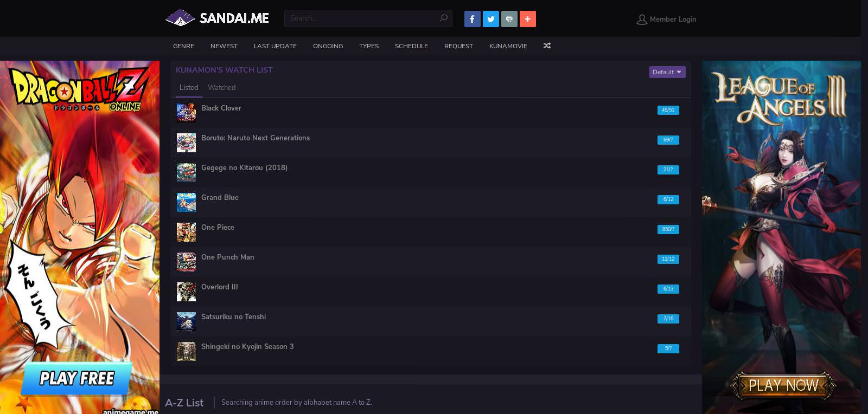Open the Default sort dropdown

[x=667, y=72]
